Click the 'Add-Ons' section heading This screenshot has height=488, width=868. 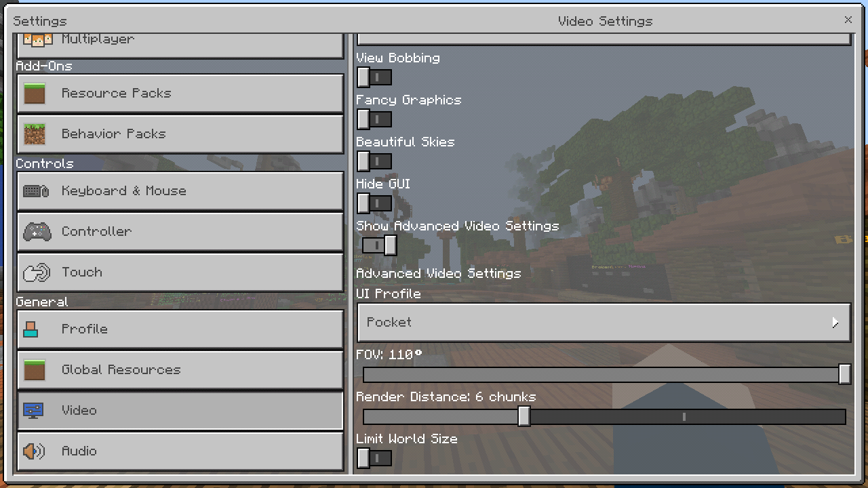coord(43,66)
